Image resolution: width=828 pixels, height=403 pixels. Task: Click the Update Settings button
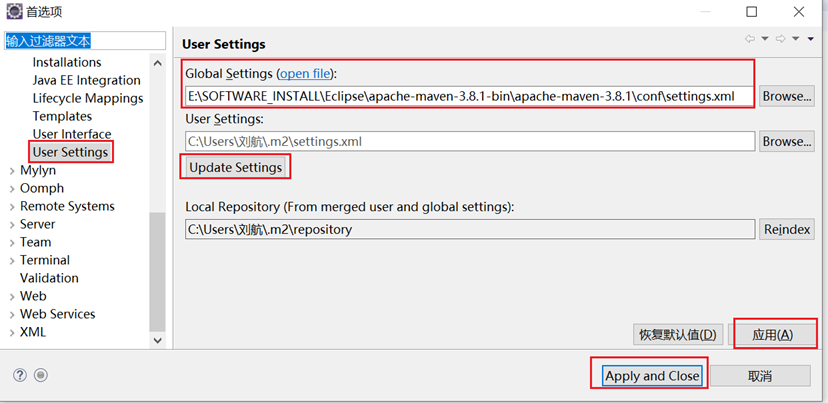click(x=235, y=167)
